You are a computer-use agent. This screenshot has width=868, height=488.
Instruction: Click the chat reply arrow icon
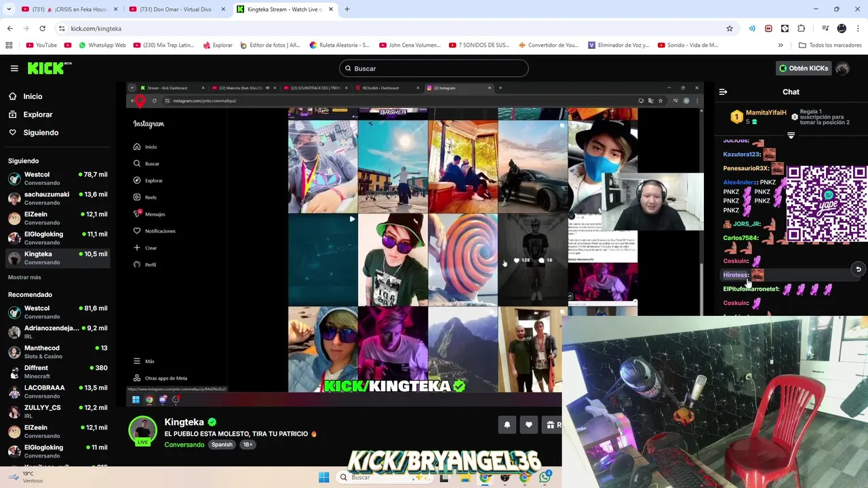(858, 269)
